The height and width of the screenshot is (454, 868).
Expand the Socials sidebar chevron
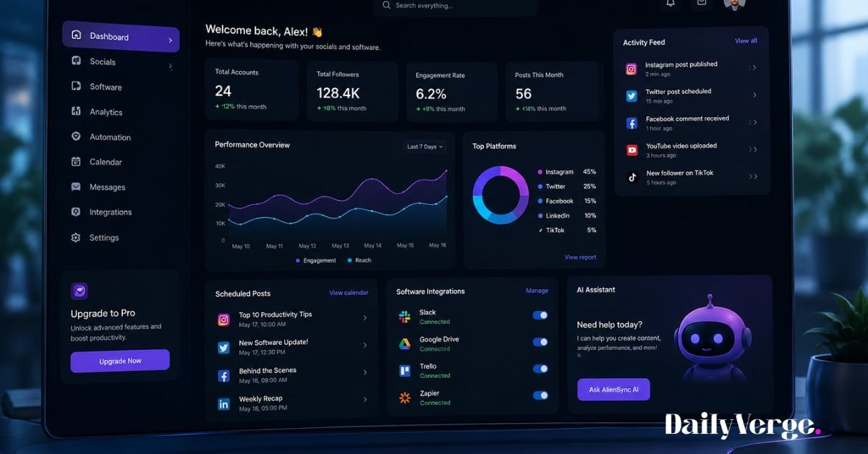click(x=171, y=67)
